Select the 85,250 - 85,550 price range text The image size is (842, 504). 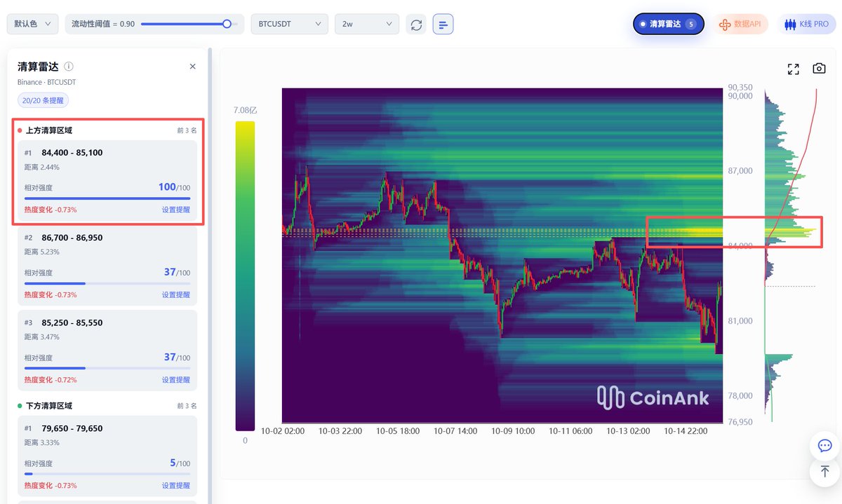72,323
